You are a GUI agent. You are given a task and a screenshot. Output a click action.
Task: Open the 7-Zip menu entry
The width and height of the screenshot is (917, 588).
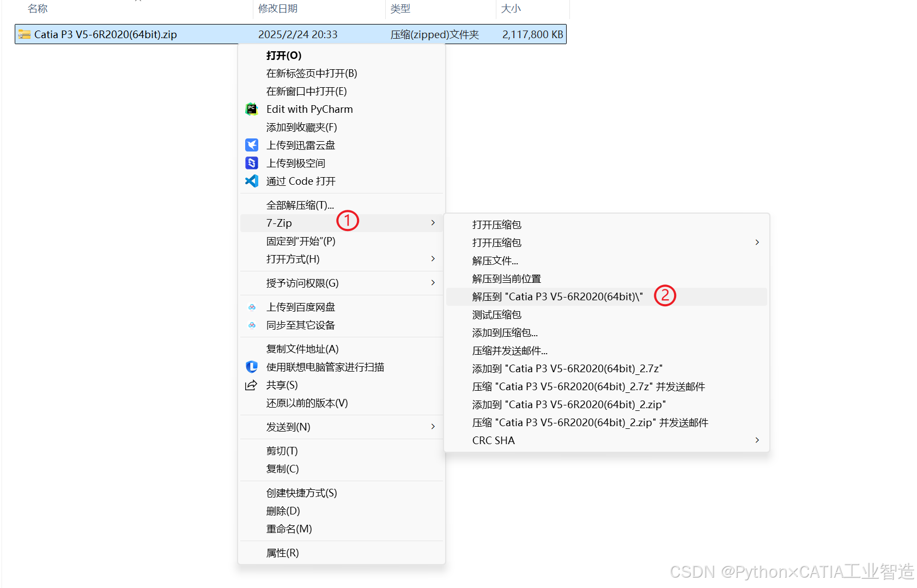click(x=342, y=223)
